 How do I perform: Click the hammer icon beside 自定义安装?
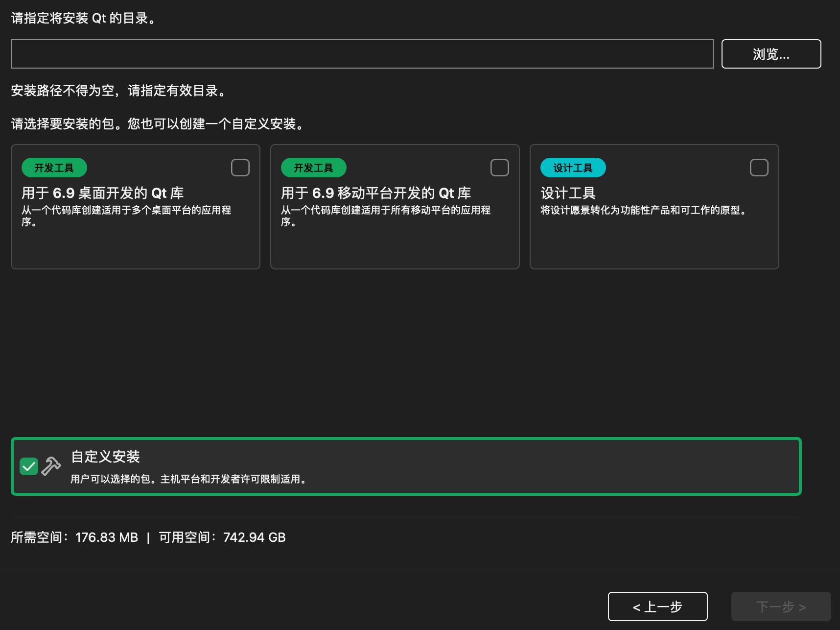(51, 466)
